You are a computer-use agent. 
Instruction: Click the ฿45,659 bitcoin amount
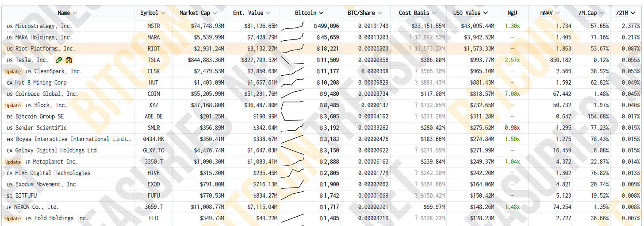[x=328, y=37]
